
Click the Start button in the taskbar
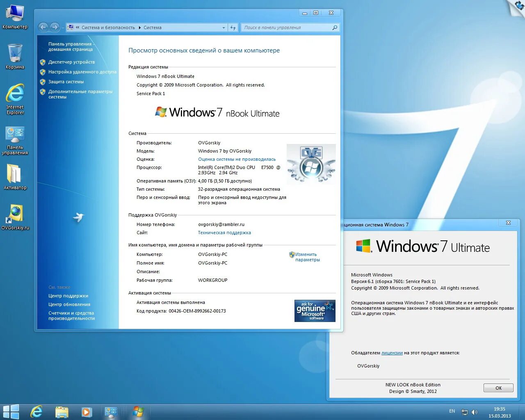click(11, 412)
